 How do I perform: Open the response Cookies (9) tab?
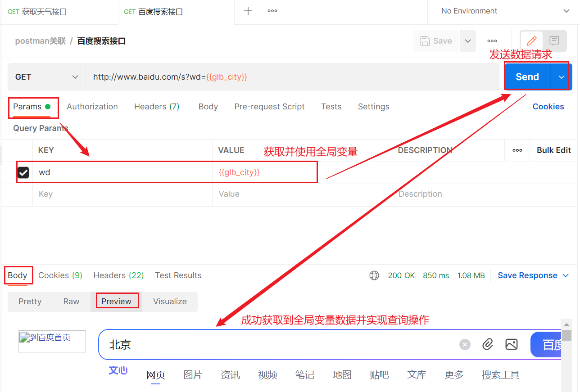click(x=60, y=275)
